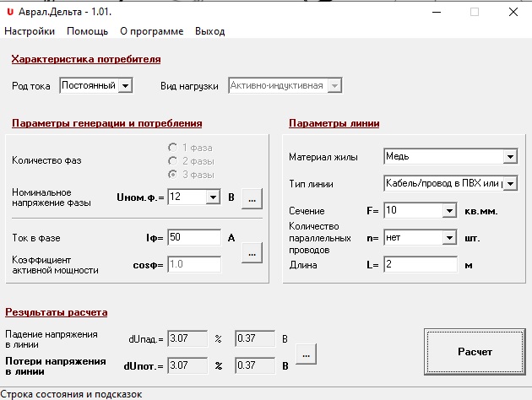Expand the Тип линии dropdown
This screenshot has height=400, width=532.
[510, 183]
